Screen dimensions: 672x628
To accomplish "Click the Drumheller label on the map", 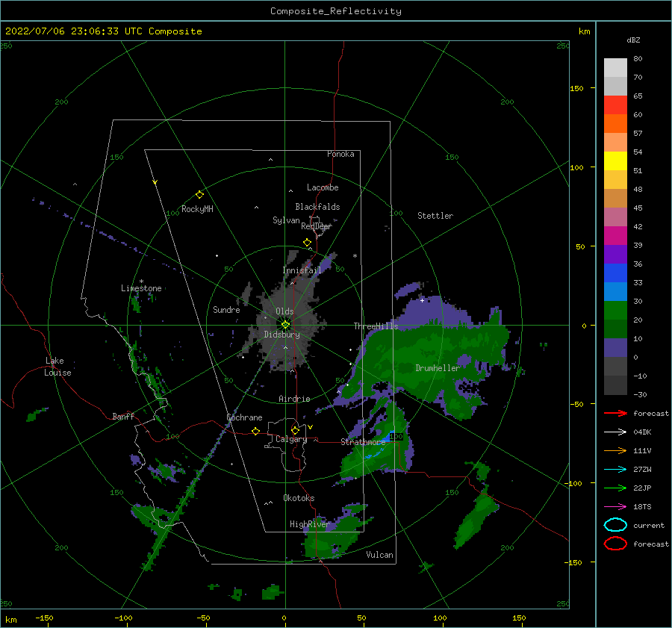I will coord(438,368).
